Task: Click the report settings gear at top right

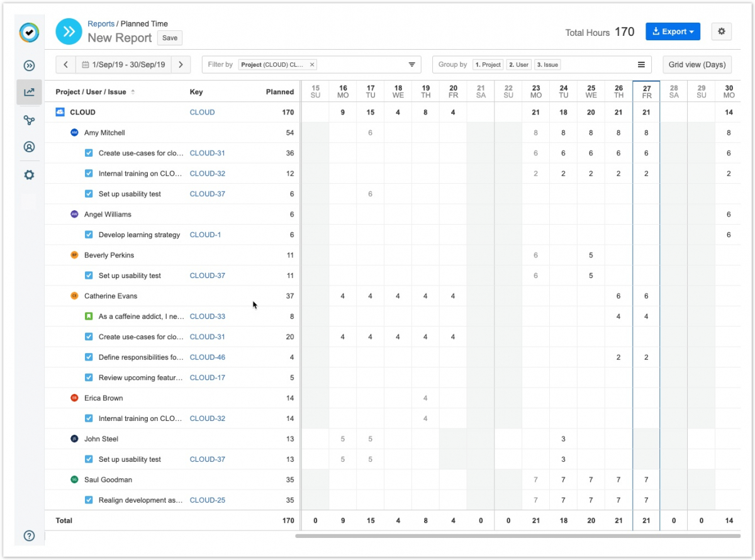Action: 721,31
